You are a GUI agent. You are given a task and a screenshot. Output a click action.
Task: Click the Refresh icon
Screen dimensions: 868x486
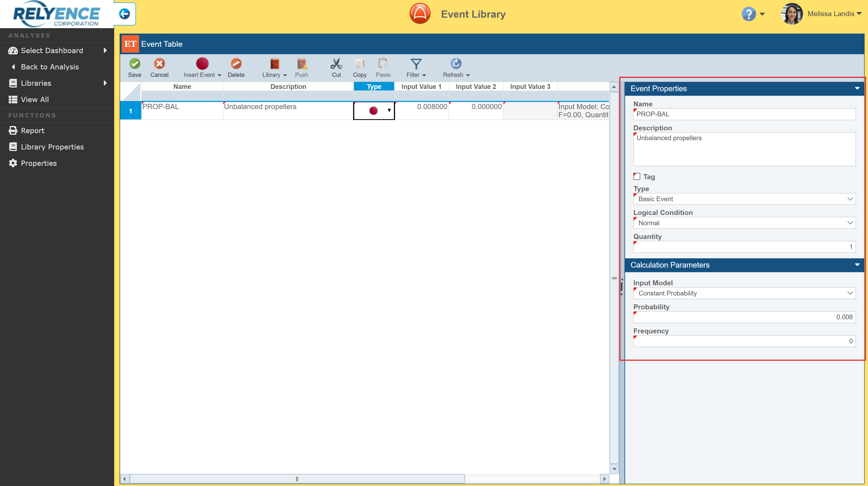pyautogui.click(x=456, y=63)
